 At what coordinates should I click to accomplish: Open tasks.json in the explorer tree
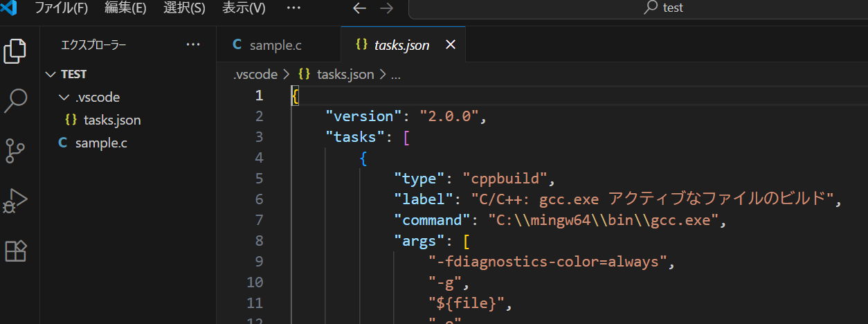pos(128,120)
